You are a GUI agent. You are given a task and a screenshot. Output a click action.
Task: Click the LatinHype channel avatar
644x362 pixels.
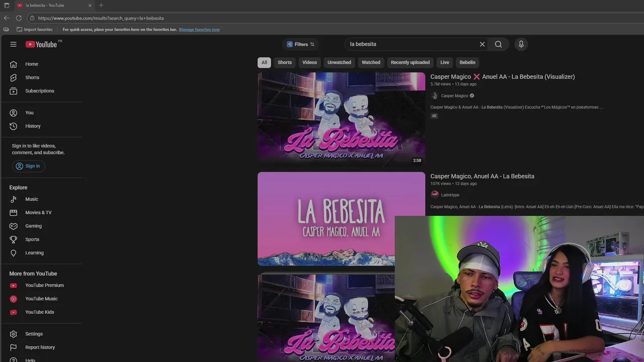point(435,195)
